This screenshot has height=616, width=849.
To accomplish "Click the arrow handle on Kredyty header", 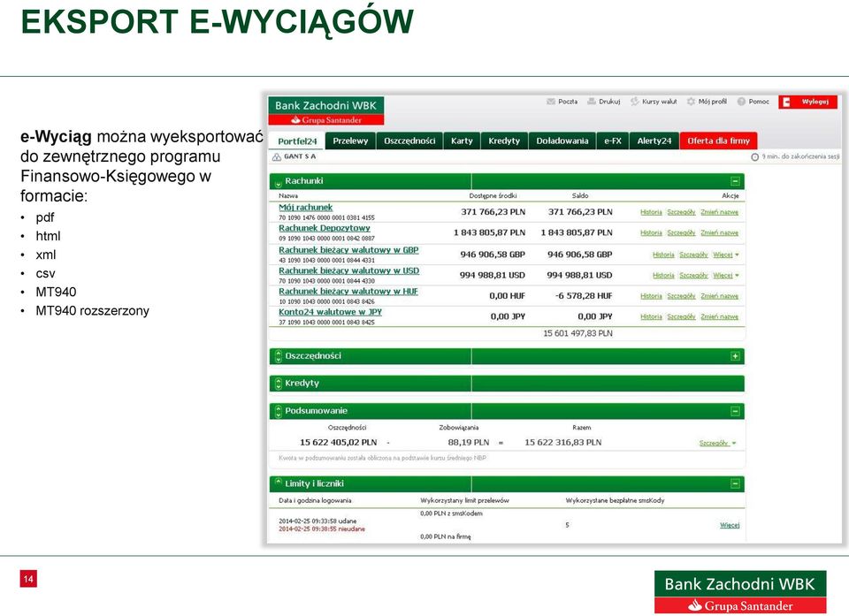I will (x=279, y=384).
